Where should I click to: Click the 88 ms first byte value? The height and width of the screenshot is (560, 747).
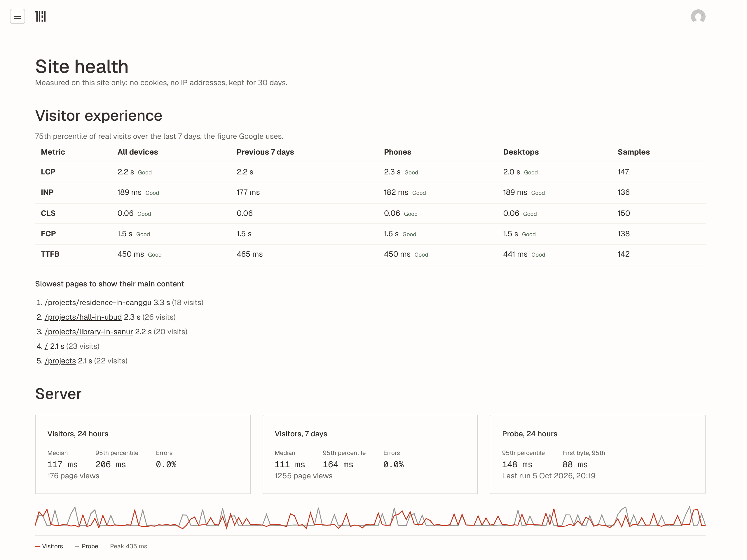(575, 464)
